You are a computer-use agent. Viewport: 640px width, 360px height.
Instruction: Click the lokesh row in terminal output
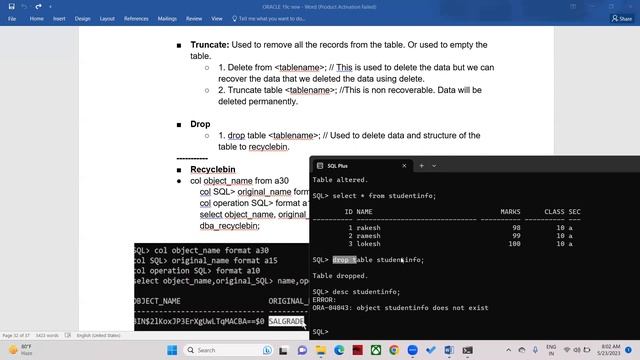point(443,244)
